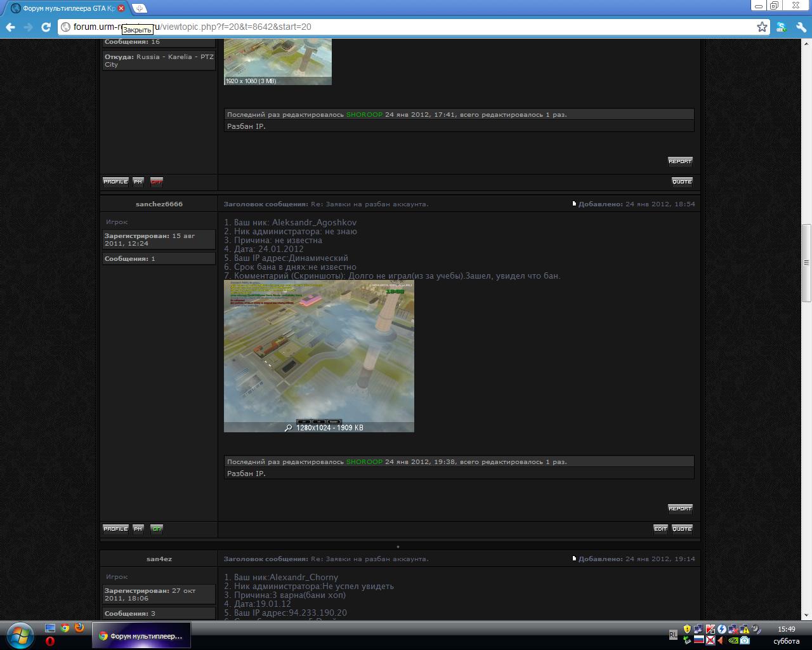
Task: Edit the sanchez6666 post
Action: [x=660, y=529]
